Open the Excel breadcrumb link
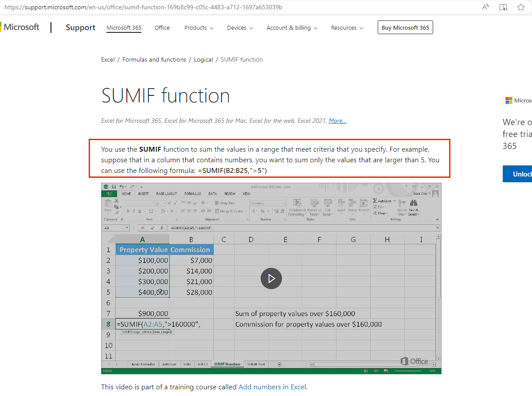This screenshot has height=396, width=532. point(108,59)
